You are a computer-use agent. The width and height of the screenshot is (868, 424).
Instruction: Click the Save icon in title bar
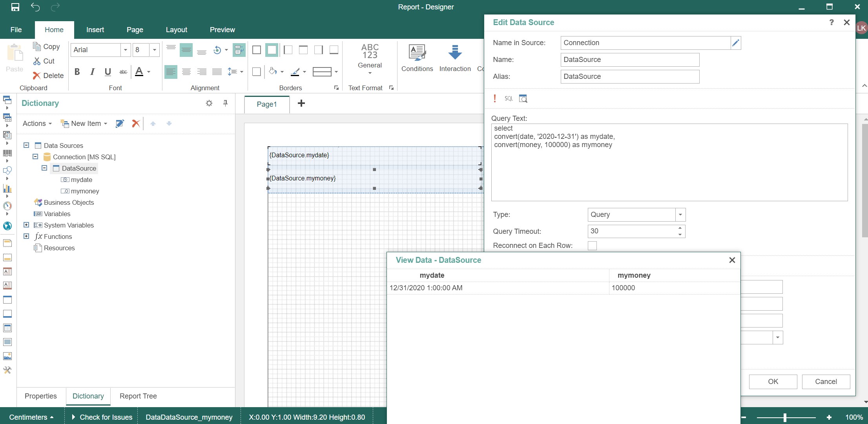[15, 7]
